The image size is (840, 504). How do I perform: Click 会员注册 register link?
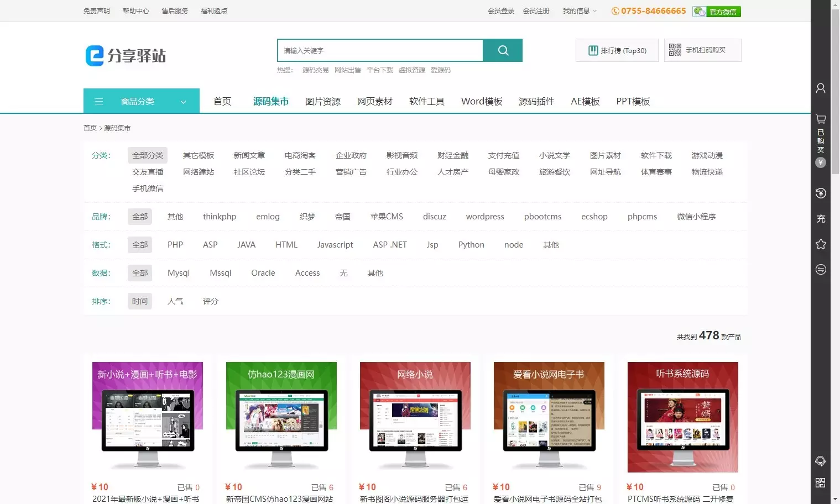[x=536, y=11]
